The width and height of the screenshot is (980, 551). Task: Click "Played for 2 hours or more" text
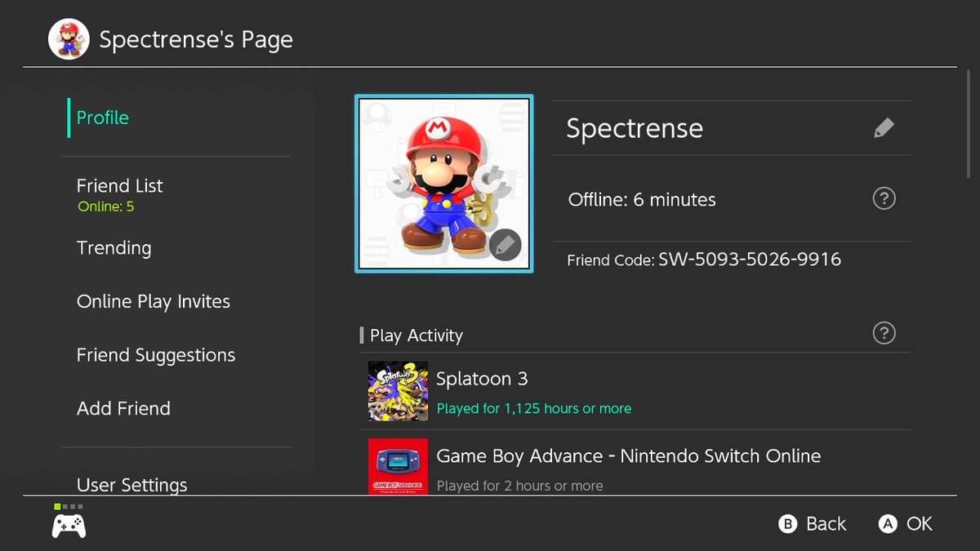point(519,486)
